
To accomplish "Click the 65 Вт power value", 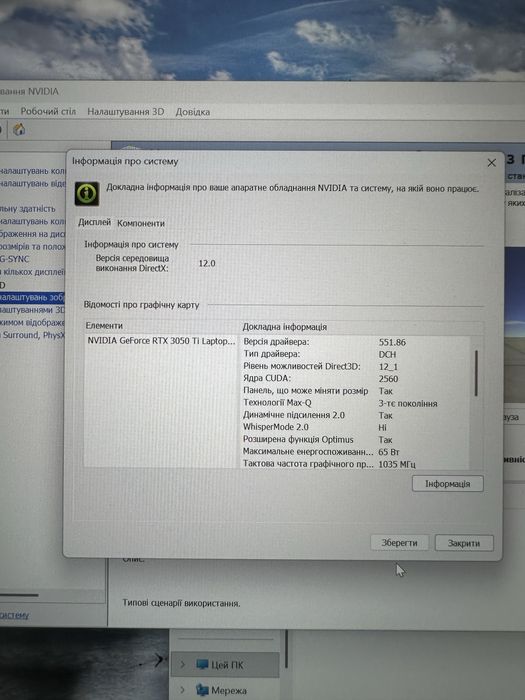I will tap(389, 452).
